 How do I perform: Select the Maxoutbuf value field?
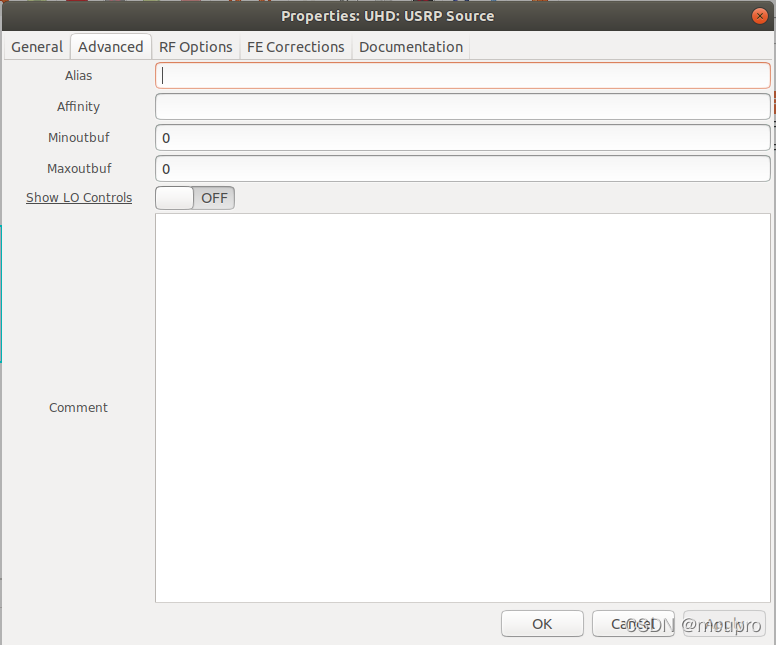coord(463,169)
